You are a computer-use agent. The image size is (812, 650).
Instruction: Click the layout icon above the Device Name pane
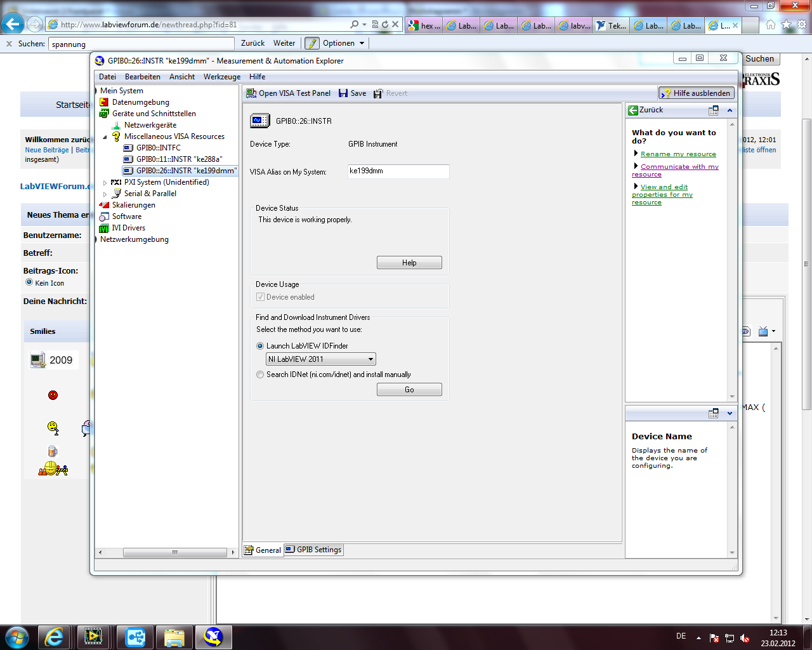[x=714, y=413]
